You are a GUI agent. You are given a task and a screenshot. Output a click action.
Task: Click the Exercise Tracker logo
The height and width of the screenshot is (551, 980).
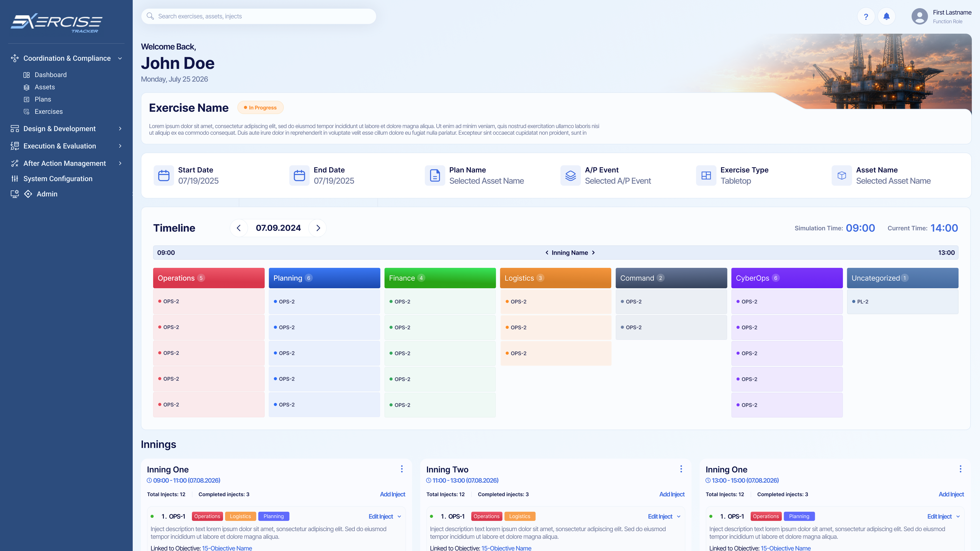click(57, 23)
